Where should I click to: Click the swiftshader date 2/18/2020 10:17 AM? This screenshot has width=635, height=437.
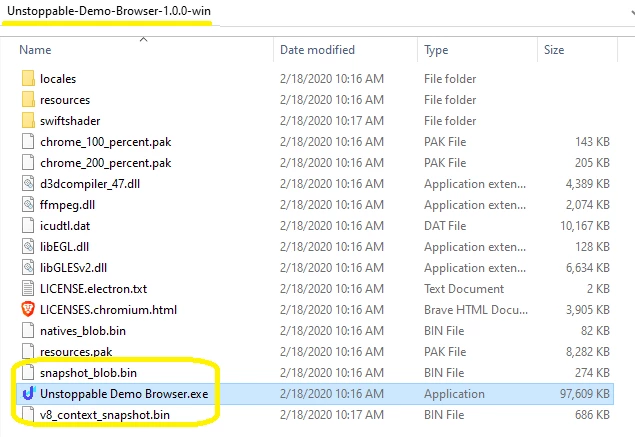click(332, 121)
